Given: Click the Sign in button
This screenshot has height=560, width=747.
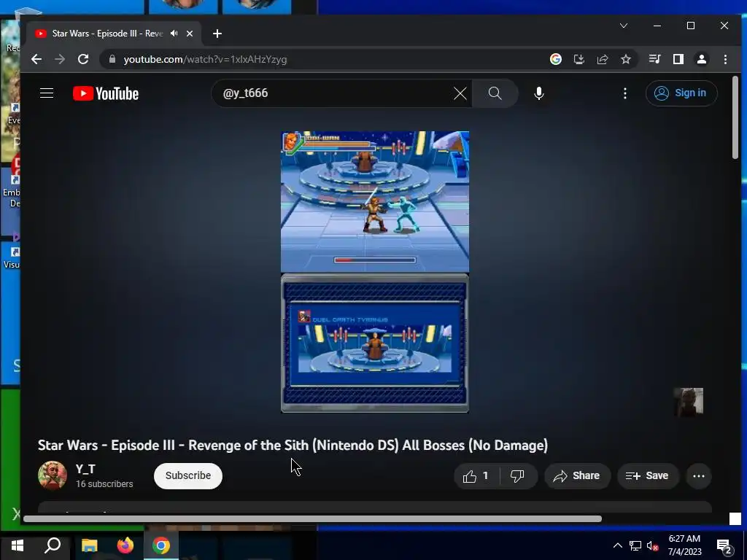Looking at the screenshot, I should pos(681,93).
